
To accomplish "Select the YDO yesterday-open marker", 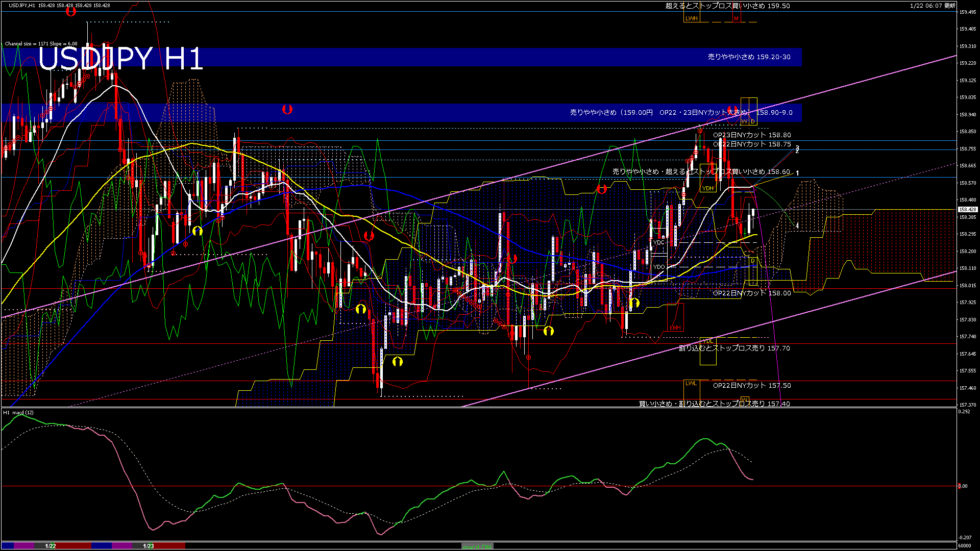I will [x=659, y=267].
